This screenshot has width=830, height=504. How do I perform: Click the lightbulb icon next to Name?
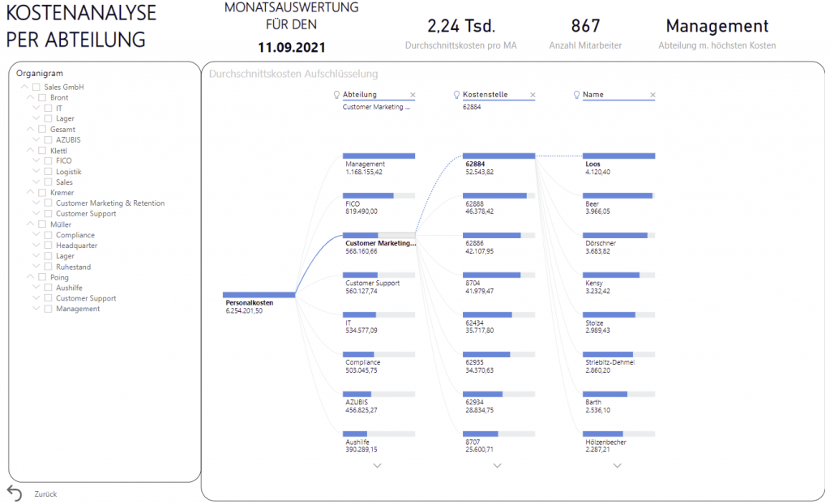pyautogui.click(x=576, y=95)
